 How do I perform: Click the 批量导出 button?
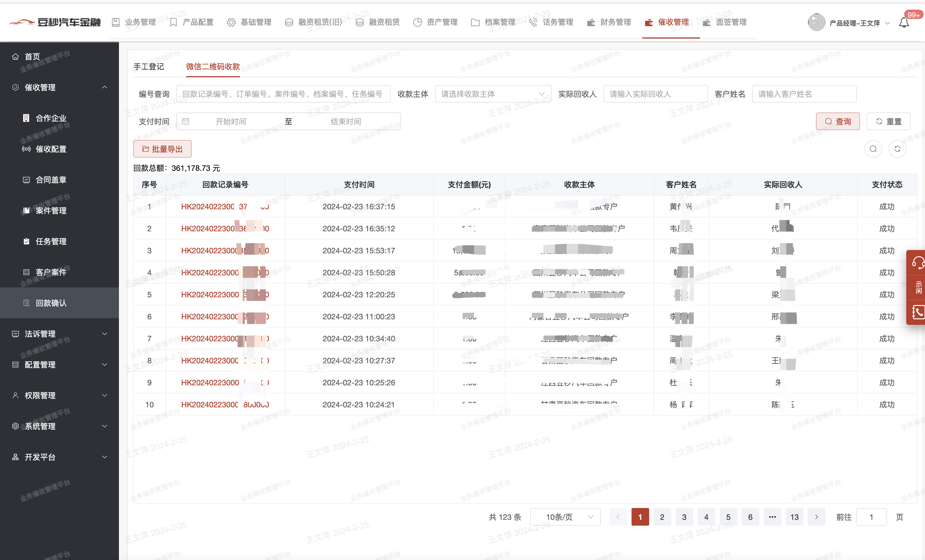[162, 149]
